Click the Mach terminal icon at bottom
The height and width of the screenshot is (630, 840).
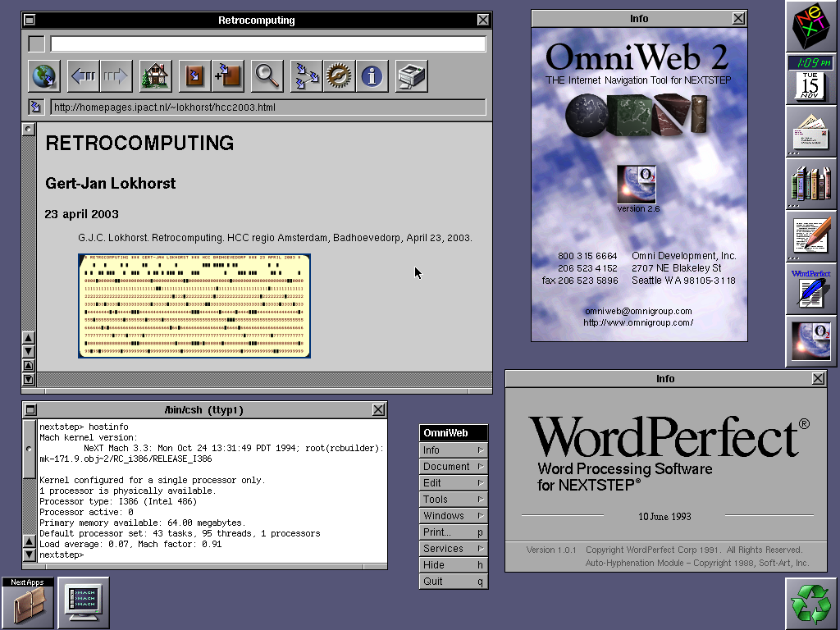pos(84,603)
